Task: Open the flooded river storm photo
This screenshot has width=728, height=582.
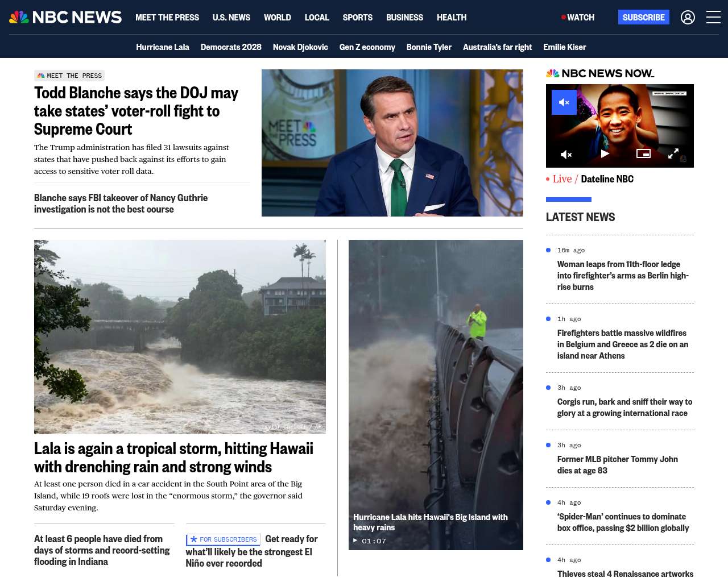Action: 180,337
